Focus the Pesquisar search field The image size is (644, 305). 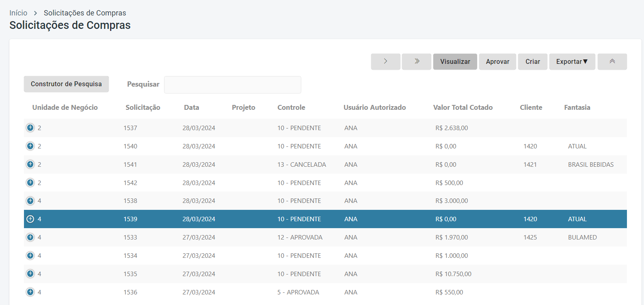coord(233,85)
